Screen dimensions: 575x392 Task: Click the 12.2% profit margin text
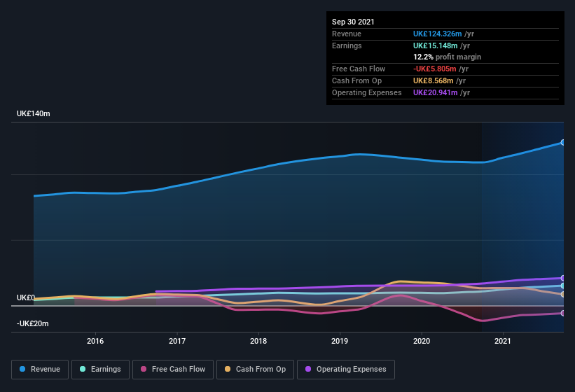(x=447, y=57)
